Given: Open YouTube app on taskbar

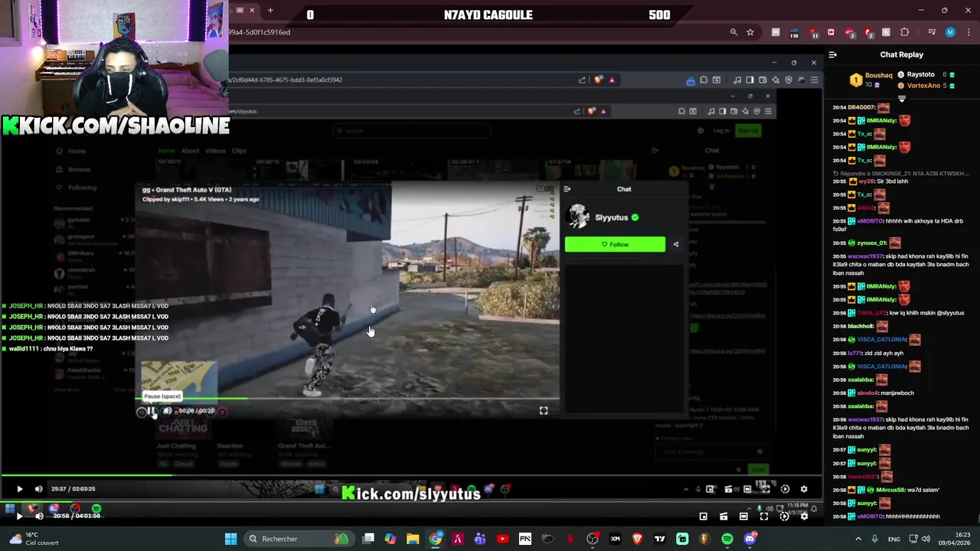Looking at the screenshot, I should (x=502, y=539).
